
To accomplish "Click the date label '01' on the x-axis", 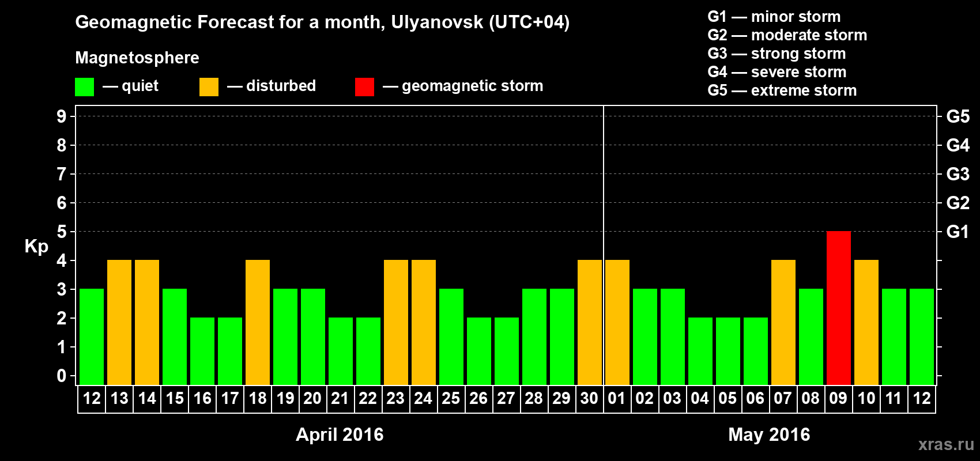I will click(x=617, y=398).
